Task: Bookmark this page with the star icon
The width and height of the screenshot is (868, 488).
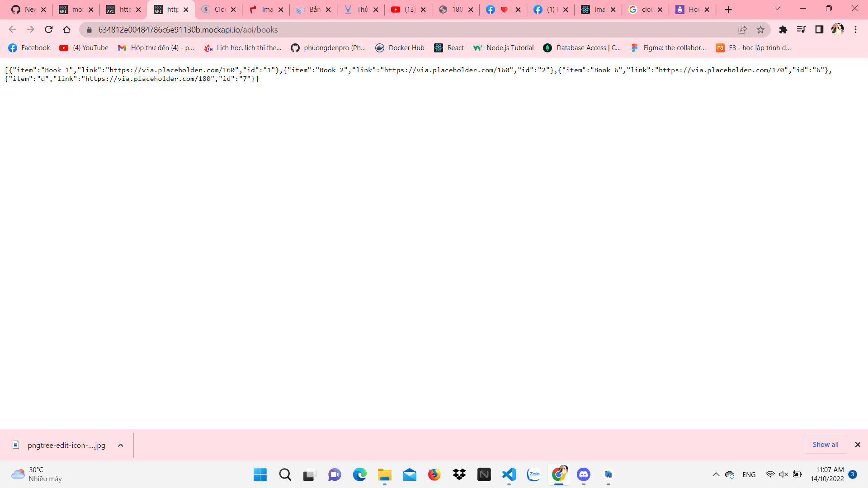Action: tap(760, 29)
